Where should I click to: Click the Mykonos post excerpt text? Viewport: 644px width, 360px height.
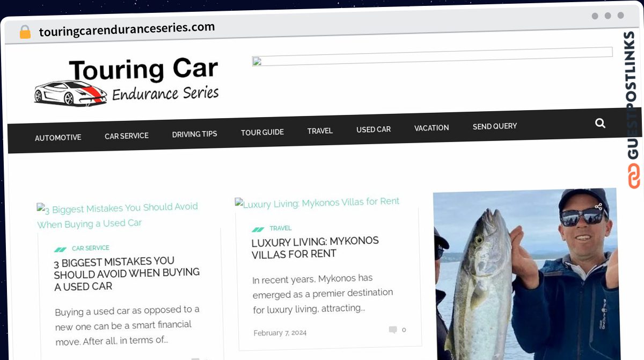tap(323, 293)
